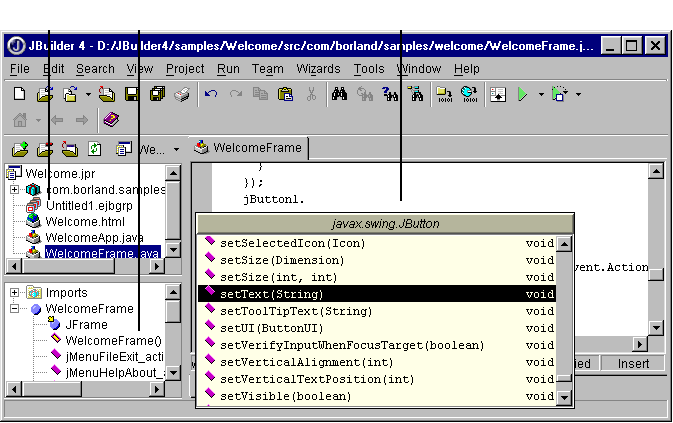
Task: Click the Debug Project toolbar icon
Action: coord(560,94)
